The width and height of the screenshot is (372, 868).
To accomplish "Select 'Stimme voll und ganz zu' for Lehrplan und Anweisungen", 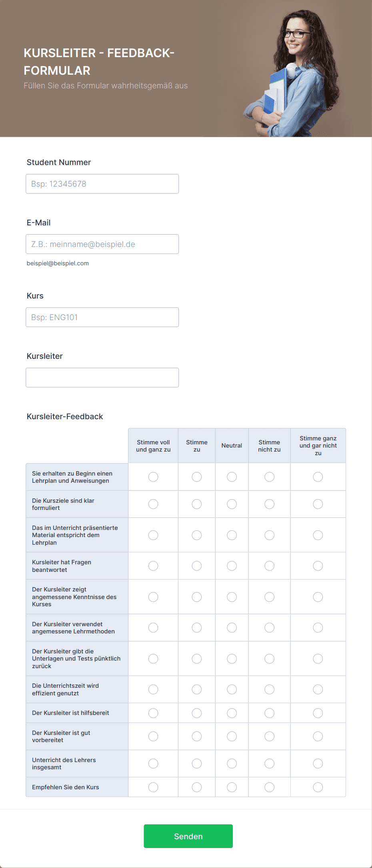I will [x=153, y=477].
